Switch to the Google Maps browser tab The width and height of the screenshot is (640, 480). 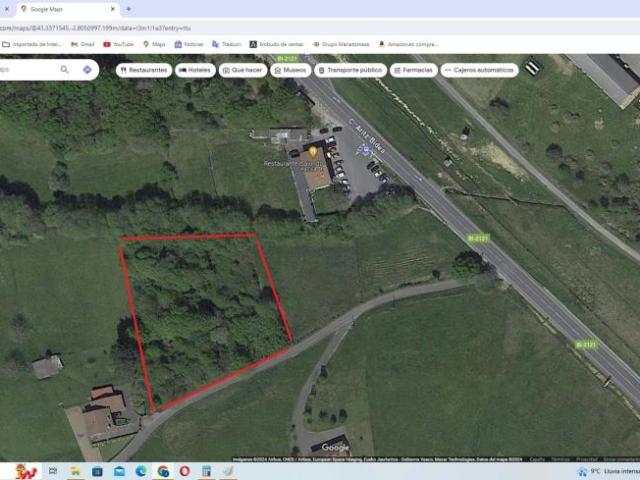point(68,9)
